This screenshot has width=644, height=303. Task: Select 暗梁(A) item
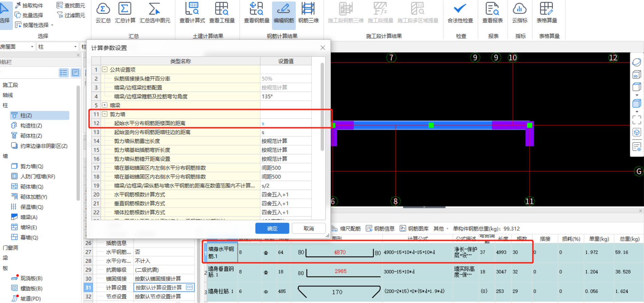coord(25,217)
